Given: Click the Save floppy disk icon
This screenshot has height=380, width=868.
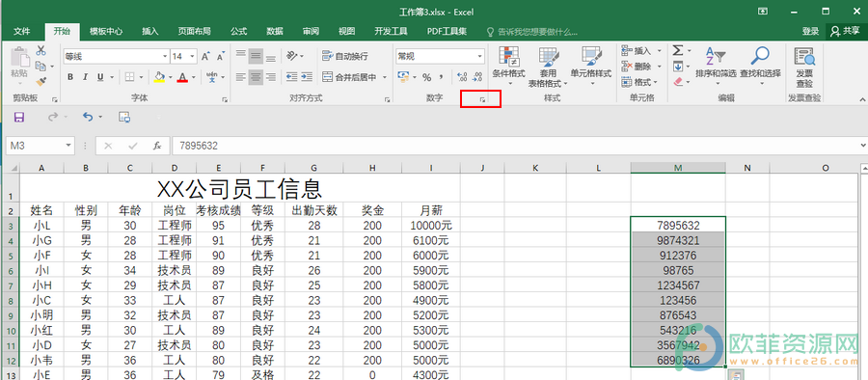Looking at the screenshot, I should [19, 117].
